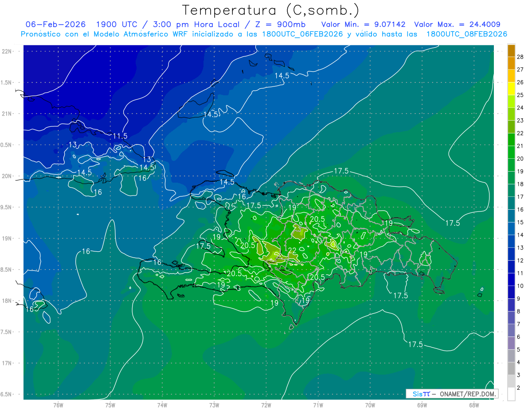
Task: Click the '72W' longitude label
Action: point(266,405)
